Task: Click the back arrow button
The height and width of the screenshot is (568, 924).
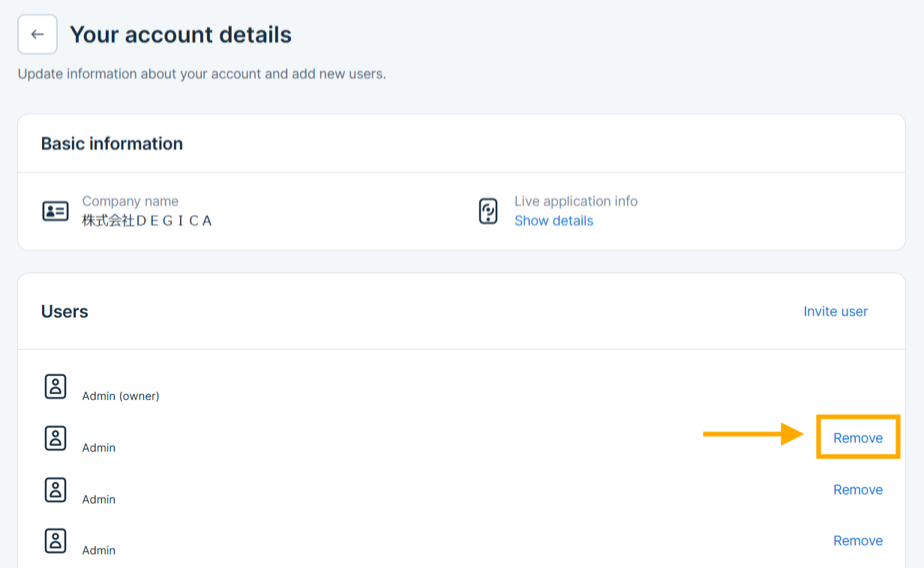Action: coord(37,34)
